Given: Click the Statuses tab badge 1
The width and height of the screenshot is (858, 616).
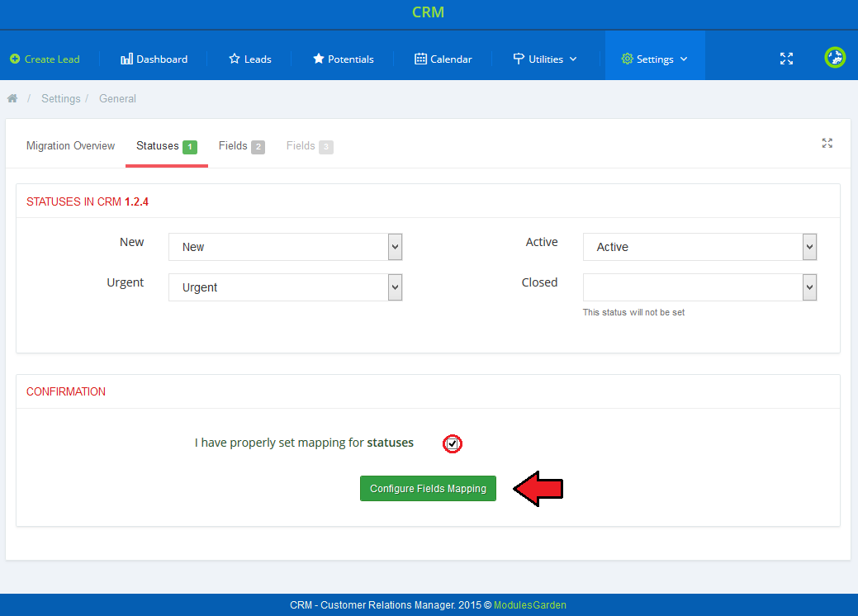Looking at the screenshot, I should point(190,147).
